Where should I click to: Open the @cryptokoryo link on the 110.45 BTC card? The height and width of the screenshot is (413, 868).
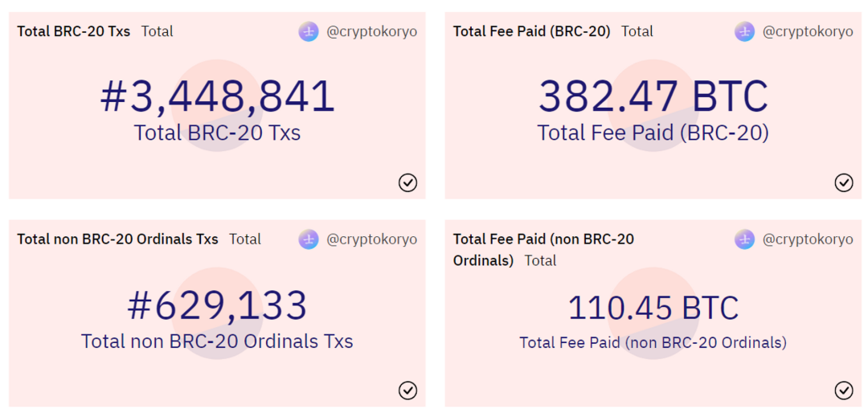coord(807,239)
